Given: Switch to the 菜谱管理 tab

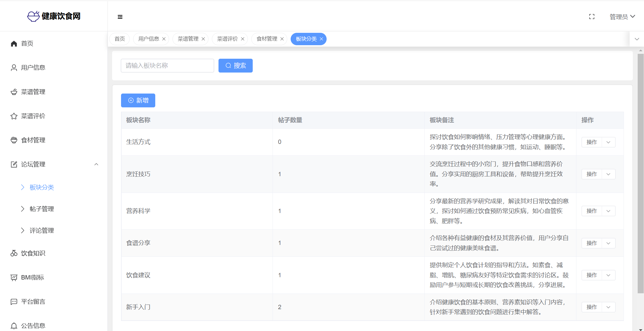Looking at the screenshot, I should [x=188, y=39].
